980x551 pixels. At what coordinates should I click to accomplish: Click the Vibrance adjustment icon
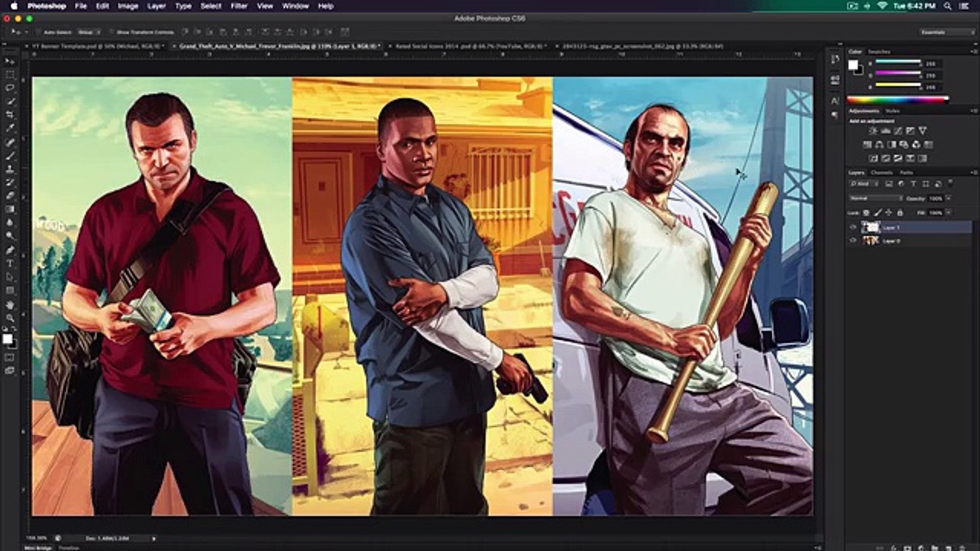(923, 131)
